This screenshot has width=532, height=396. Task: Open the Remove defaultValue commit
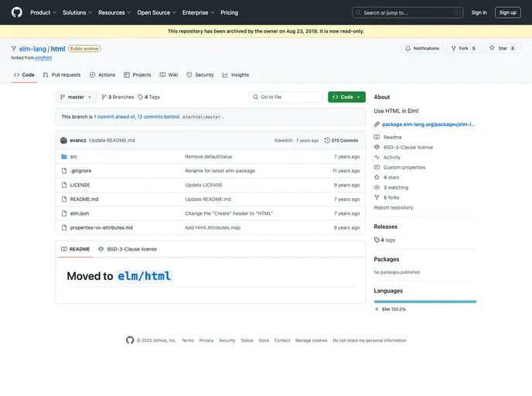pyautogui.click(x=209, y=157)
